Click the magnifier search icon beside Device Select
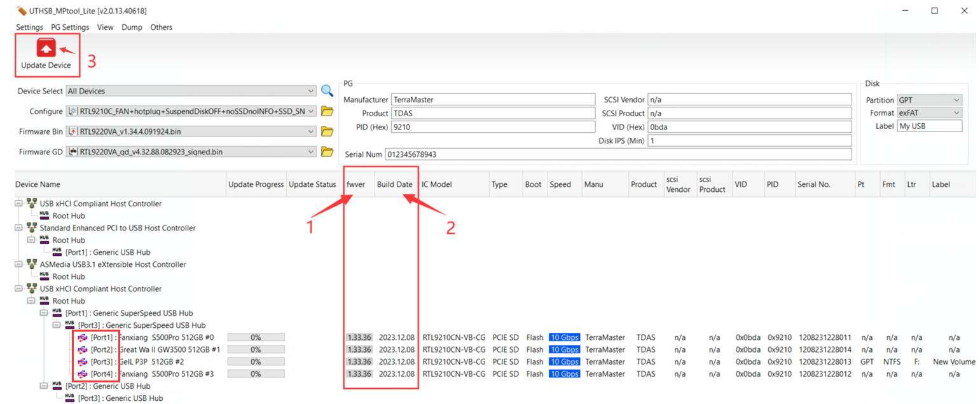Screen dimensions: 980x404 point(327,91)
